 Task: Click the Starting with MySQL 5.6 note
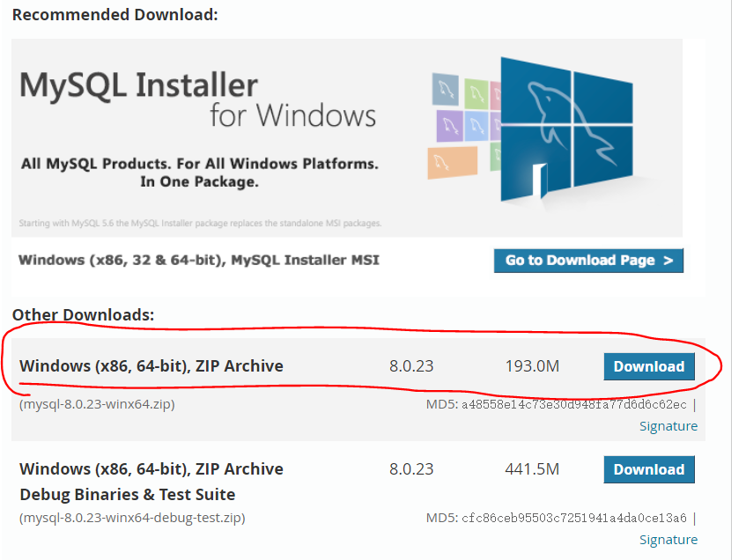tap(200, 223)
